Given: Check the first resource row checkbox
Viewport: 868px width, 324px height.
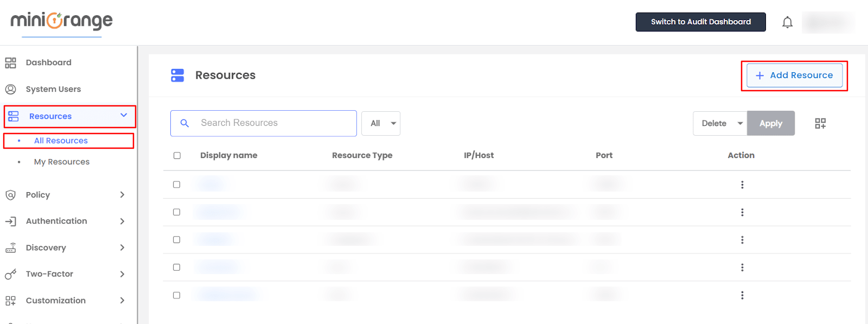Looking at the screenshot, I should [x=177, y=185].
